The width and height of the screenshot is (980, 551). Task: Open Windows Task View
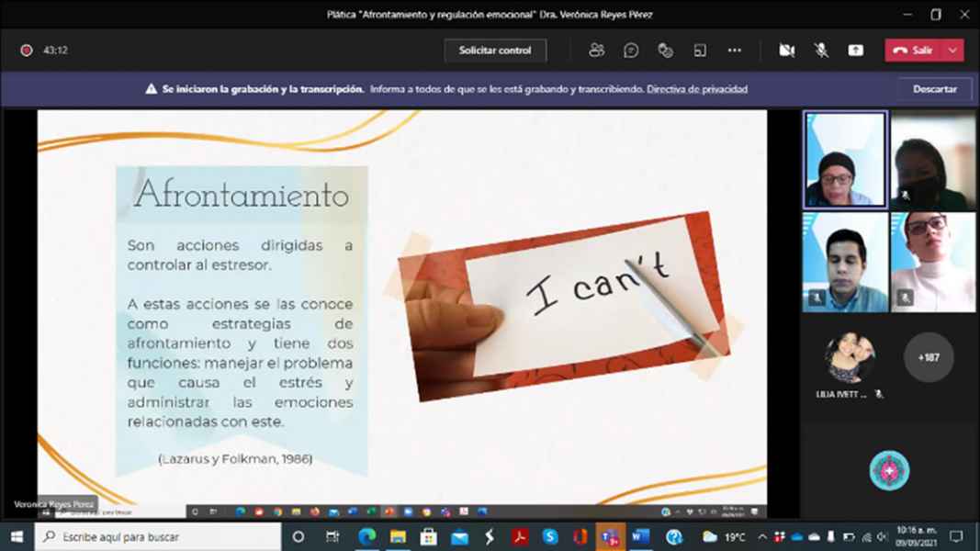click(332, 536)
